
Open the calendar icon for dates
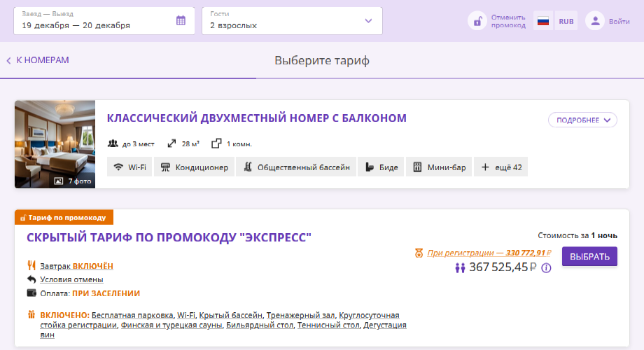click(181, 20)
